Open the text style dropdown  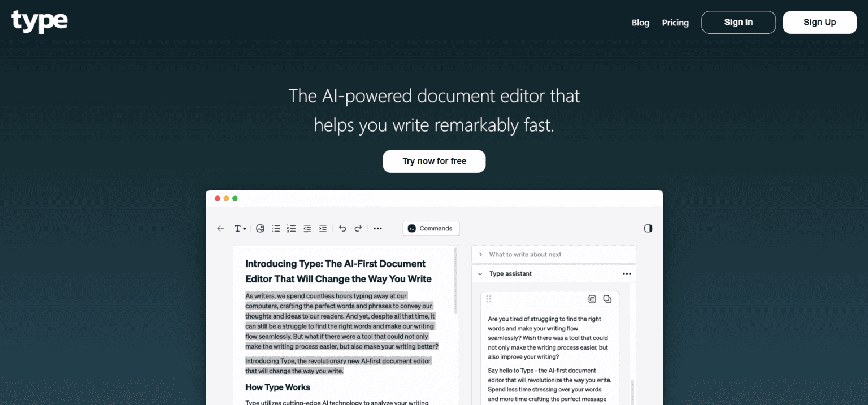[x=240, y=229]
